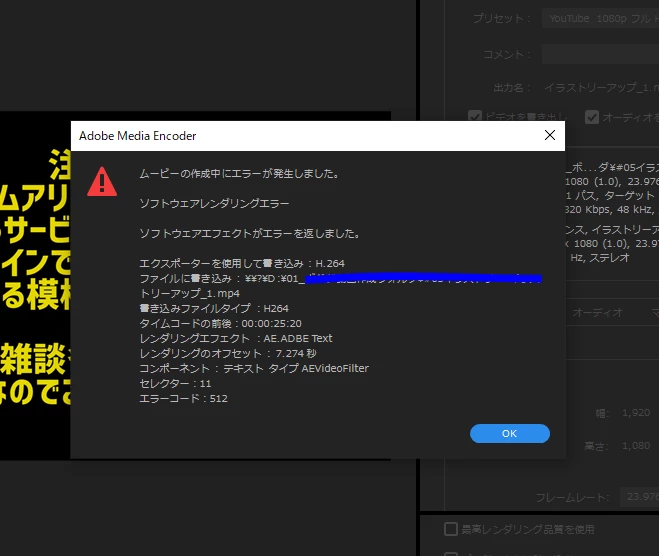Click the output name link イラストリーアップ_1
Viewport: 659px width, 556px height.
point(601,87)
